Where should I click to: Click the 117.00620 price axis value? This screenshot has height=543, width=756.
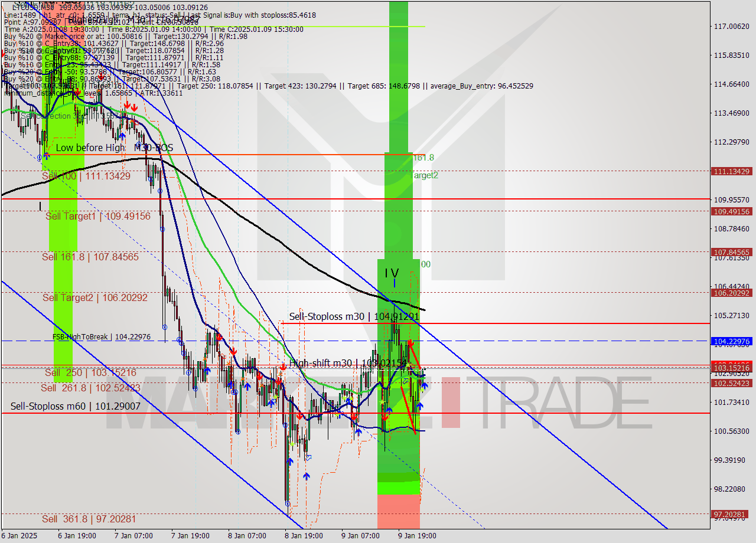[732, 26]
